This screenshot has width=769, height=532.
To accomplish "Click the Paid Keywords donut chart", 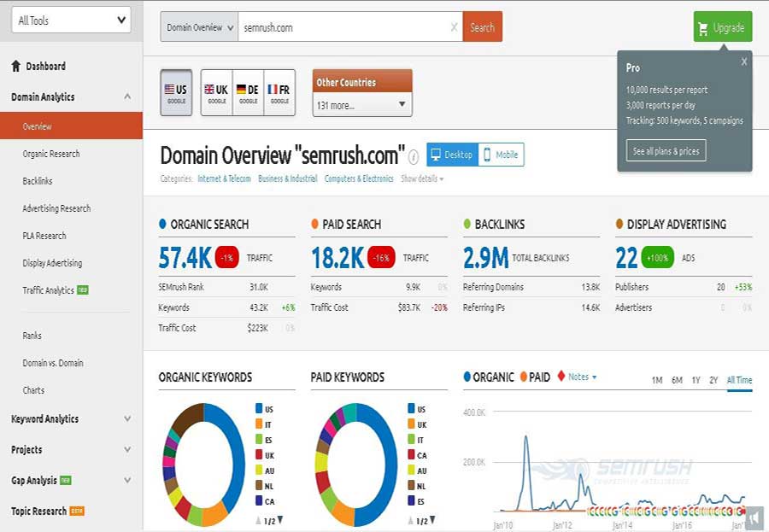I will pyautogui.click(x=355, y=465).
